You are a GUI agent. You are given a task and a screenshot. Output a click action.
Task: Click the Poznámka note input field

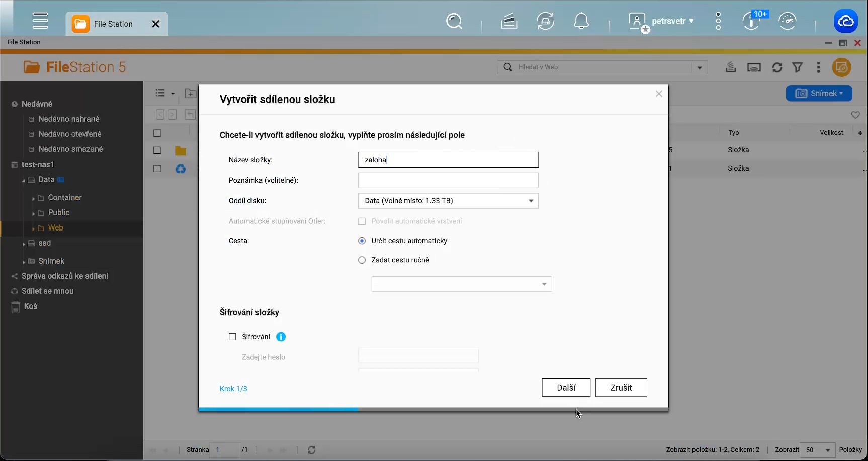click(448, 180)
